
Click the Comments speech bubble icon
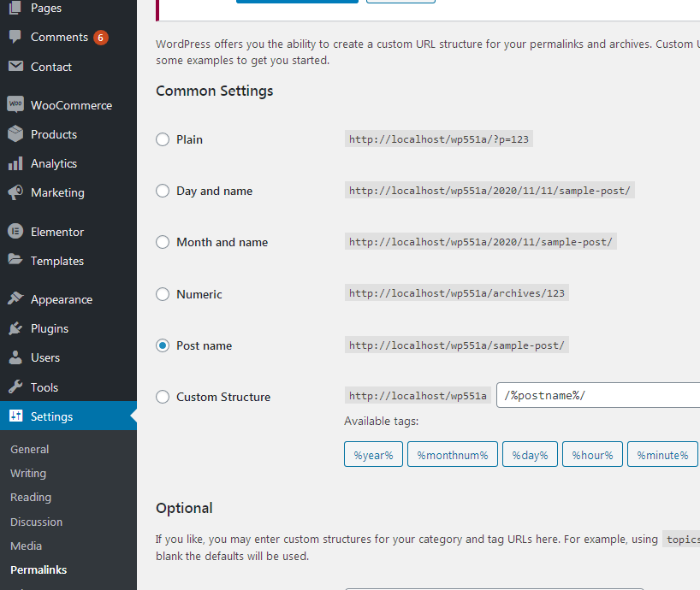(15, 37)
